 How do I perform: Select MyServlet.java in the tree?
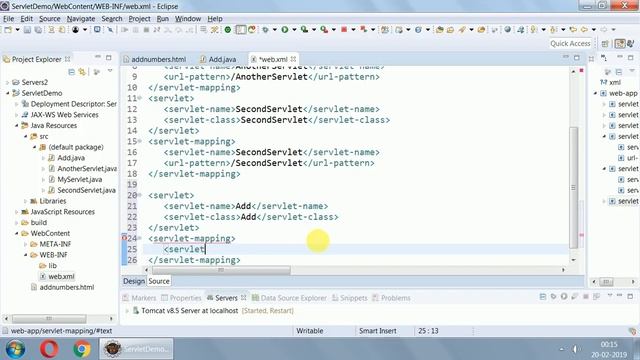pyautogui.click(x=75, y=180)
